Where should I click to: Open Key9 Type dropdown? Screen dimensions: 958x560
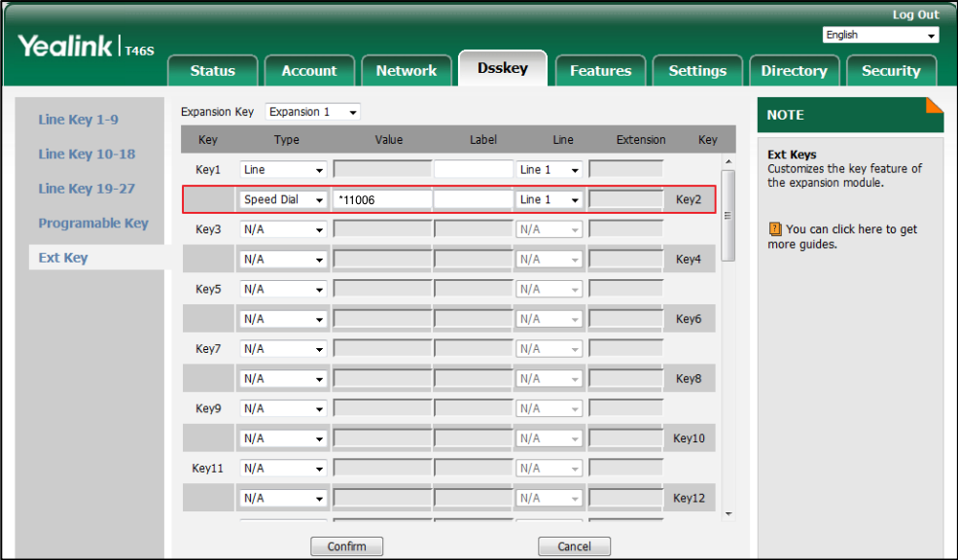[x=283, y=408]
